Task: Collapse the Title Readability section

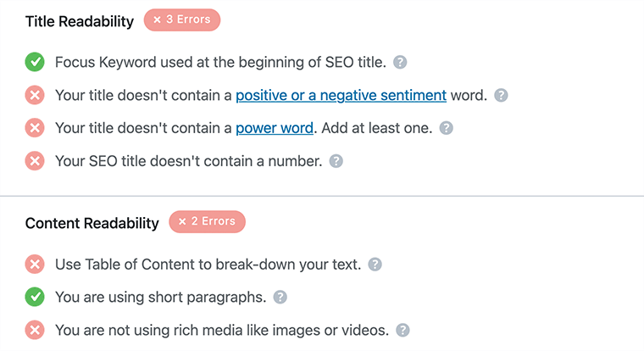Action: (x=80, y=21)
